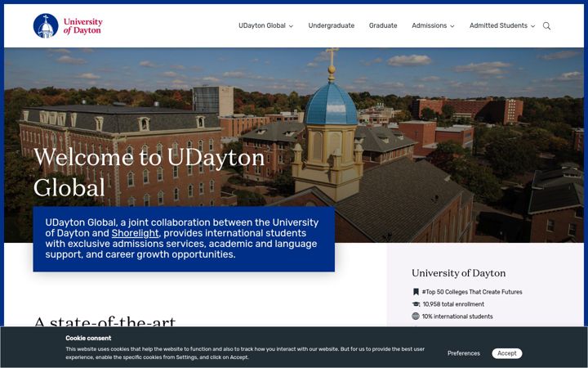Click '10% international students' text
The width and height of the screenshot is (588, 368).
[x=457, y=316]
